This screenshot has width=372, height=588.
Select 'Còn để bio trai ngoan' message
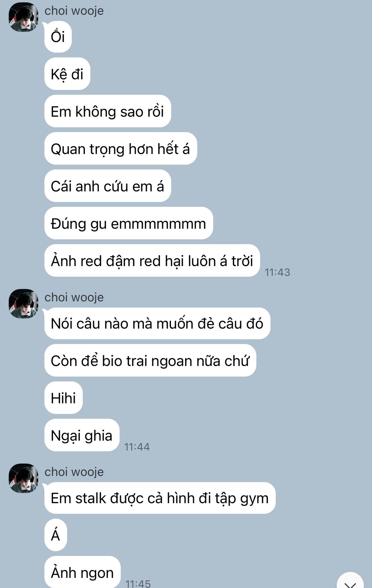click(150, 360)
